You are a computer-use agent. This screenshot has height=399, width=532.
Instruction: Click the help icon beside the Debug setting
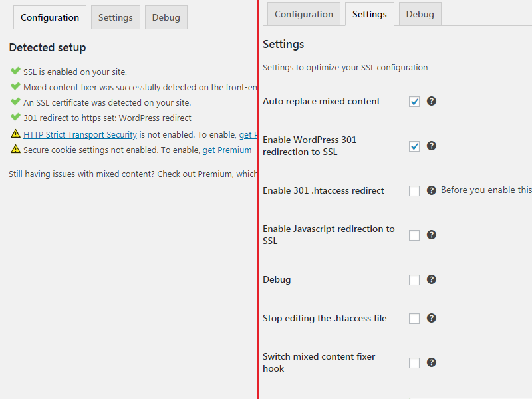coord(432,279)
